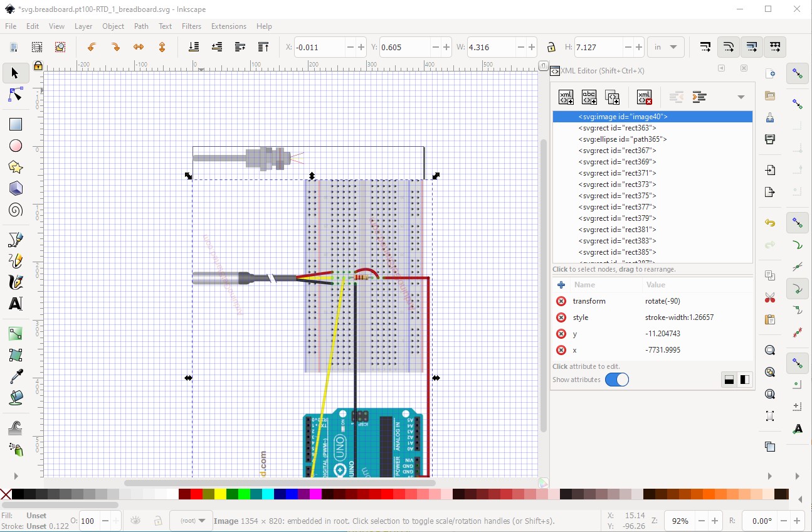Screen dimensions: 812x532
Task: Add new XML text node
Action: (x=589, y=97)
